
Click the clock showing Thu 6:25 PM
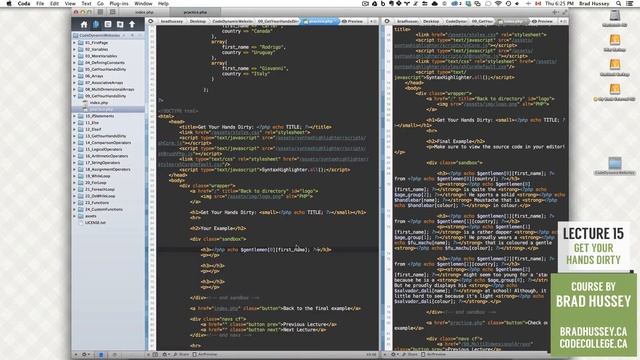click(559, 3)
